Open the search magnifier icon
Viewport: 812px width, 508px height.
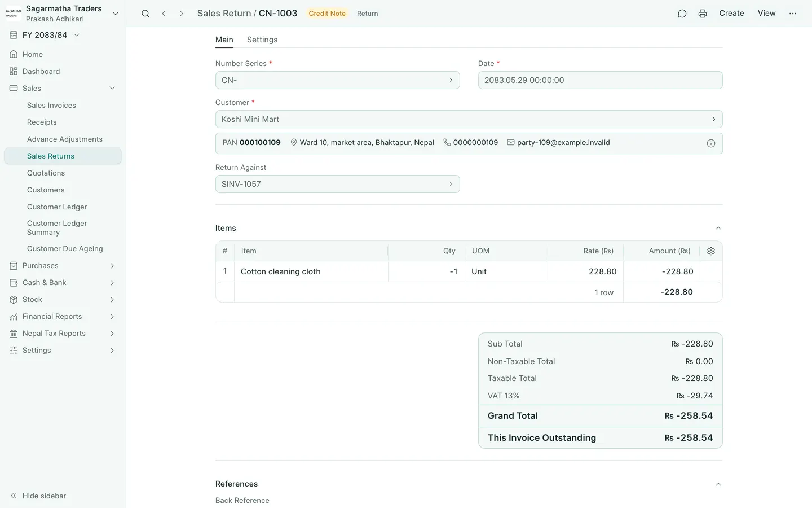click(x=145, y=14)
